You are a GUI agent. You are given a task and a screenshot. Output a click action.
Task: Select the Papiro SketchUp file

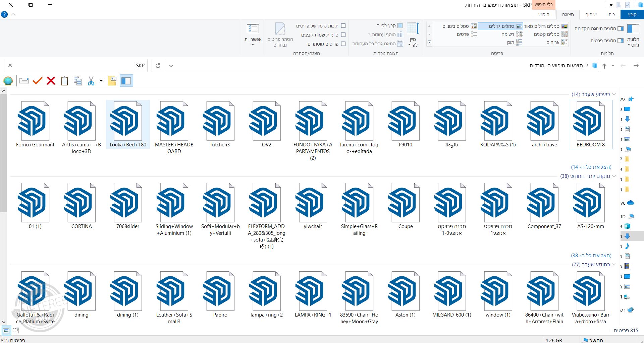coord(220,294)
